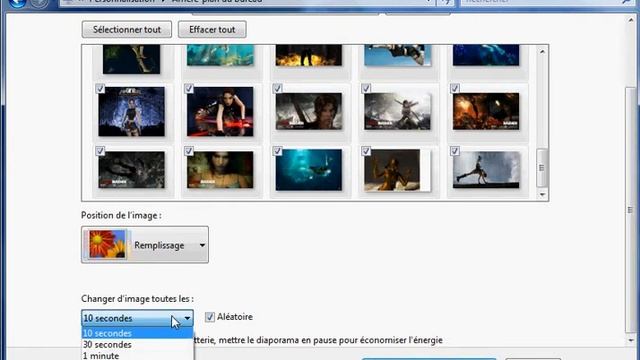Uncheck the handstand kick waterfall wallpaper
Screen dimensions: 640x360
[x=455, y=151]
